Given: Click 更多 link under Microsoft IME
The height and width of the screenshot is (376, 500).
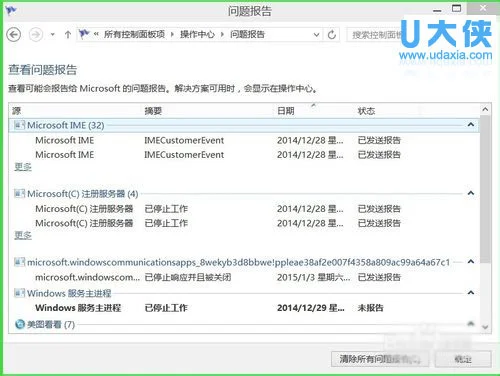Looking at the screenshot, I should click(x=23, y=167).
